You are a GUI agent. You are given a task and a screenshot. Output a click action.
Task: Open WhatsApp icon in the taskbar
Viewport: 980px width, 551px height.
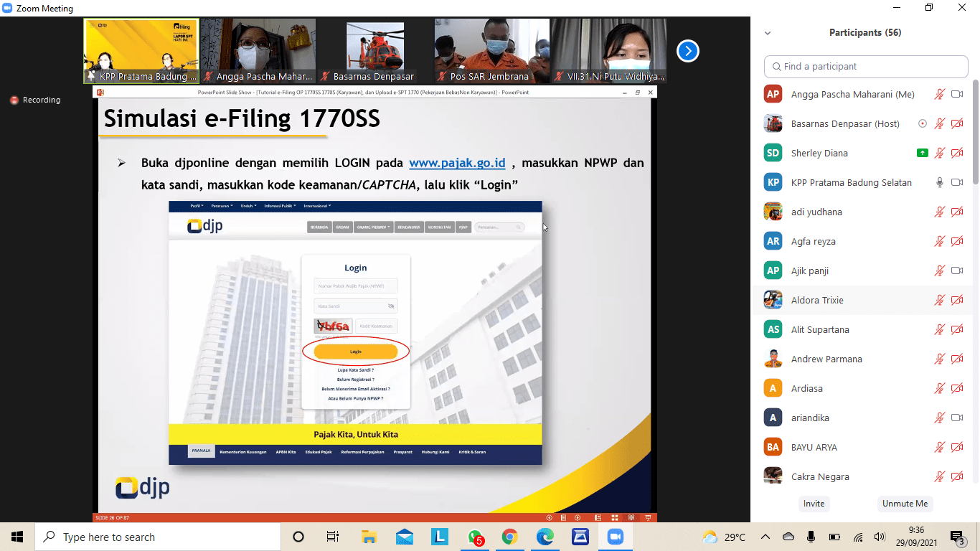coord(475,537)
